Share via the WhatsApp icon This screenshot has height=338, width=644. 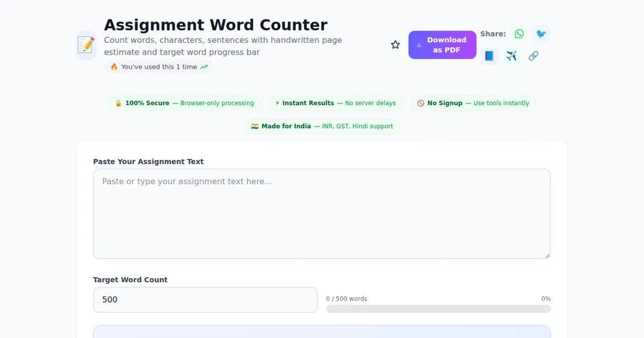pyautogui.click(x=519, y=34)
